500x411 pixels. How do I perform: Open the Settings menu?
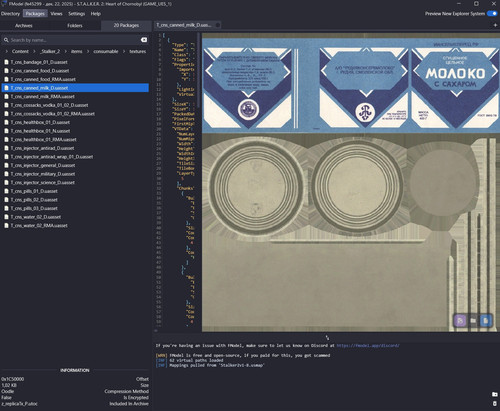click(x=76, y=14)
